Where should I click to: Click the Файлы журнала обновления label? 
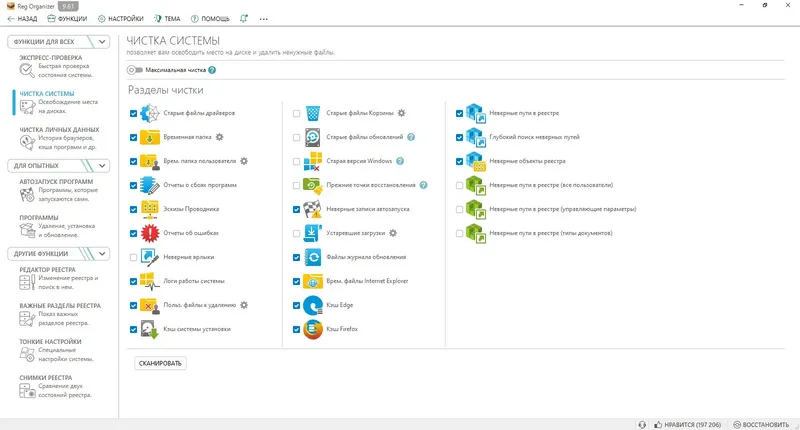pyautogui.click(x=366, y=257)
